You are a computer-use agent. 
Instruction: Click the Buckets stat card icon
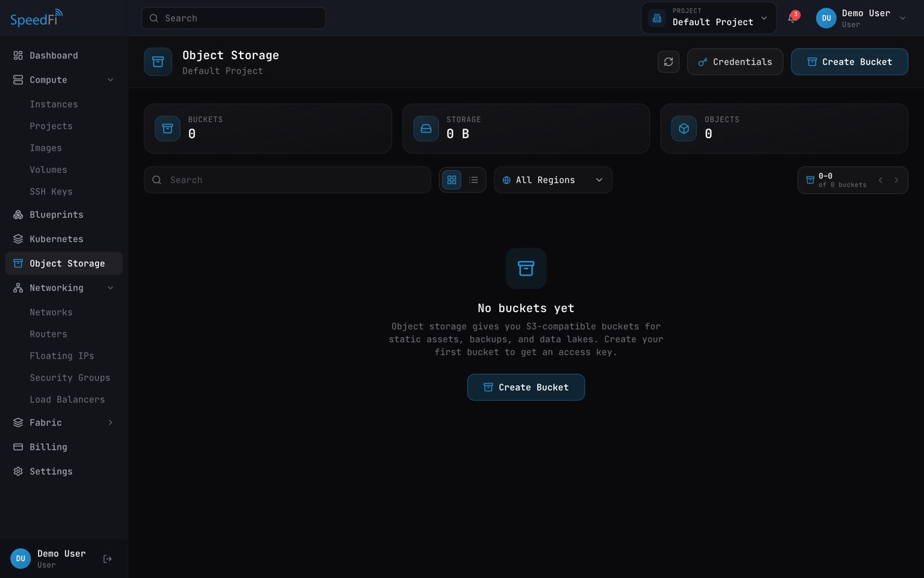(x=167, y=128)
